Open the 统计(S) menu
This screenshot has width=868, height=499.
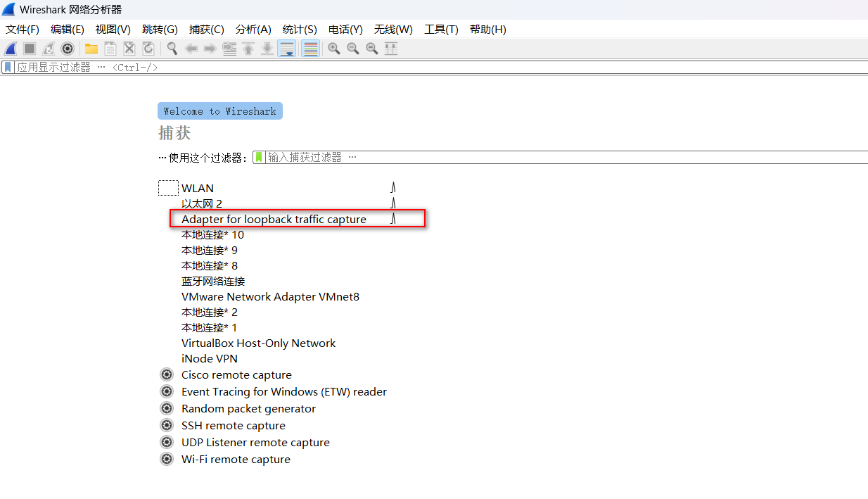click(x=300, y=30)
